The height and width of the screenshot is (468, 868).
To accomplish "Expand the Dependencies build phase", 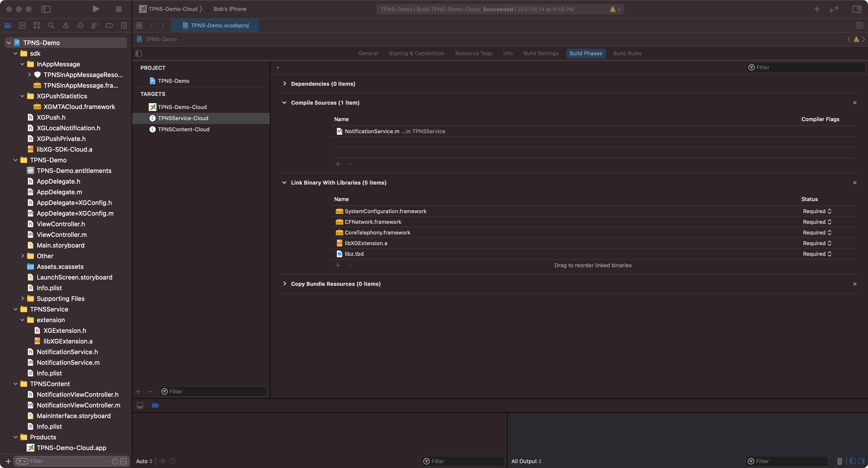I will coord(284,84).
